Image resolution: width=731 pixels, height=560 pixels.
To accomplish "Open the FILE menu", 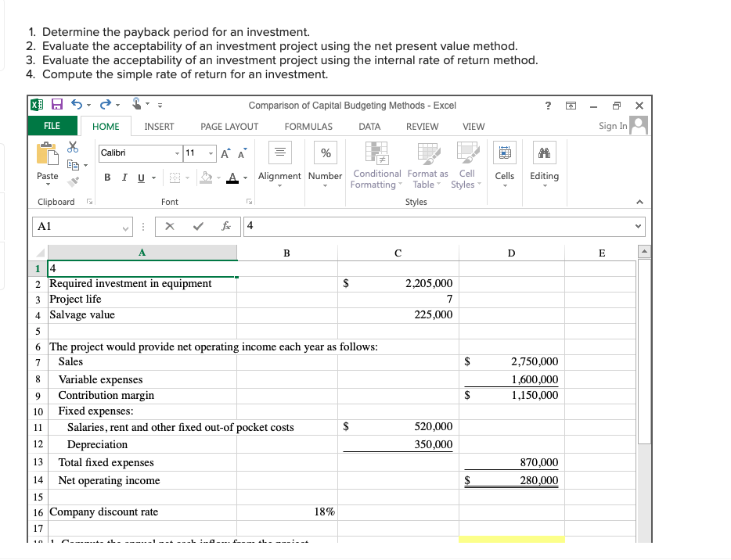I will point(52,126).
